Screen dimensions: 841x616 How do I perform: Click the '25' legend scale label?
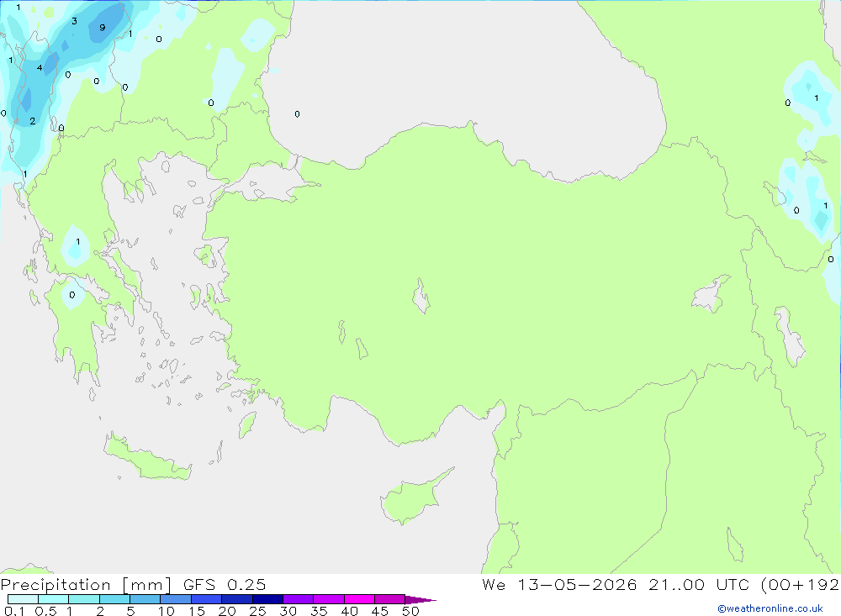pyautogui.click(x=257, y=611)
